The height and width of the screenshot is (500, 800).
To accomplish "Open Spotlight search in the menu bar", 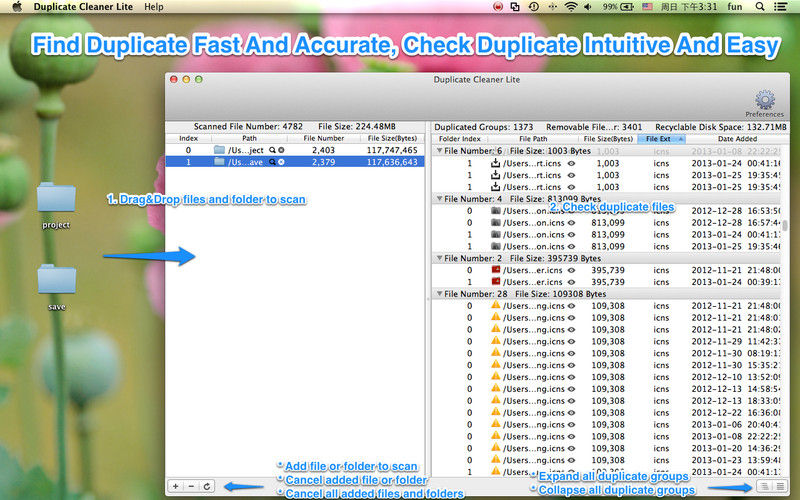I will (x=760, y=7).
